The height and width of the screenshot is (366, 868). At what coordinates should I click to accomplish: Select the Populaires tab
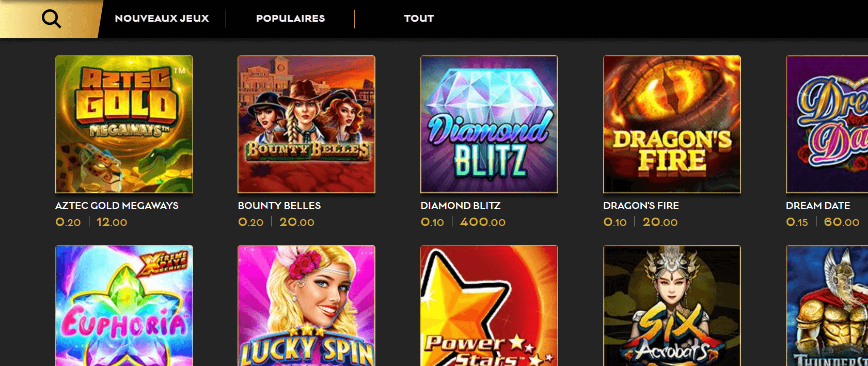[290, 19]
